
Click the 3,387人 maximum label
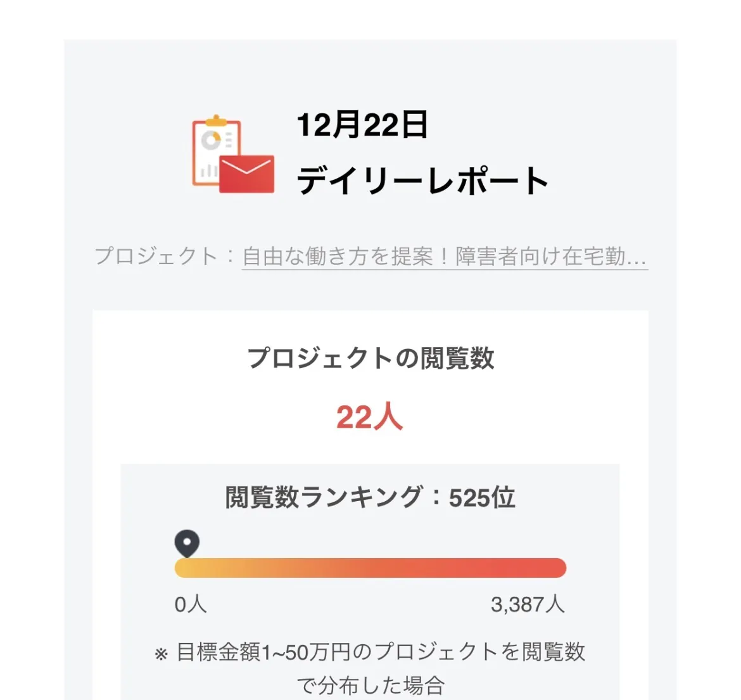pyautogui.click(x=528, y=604)
